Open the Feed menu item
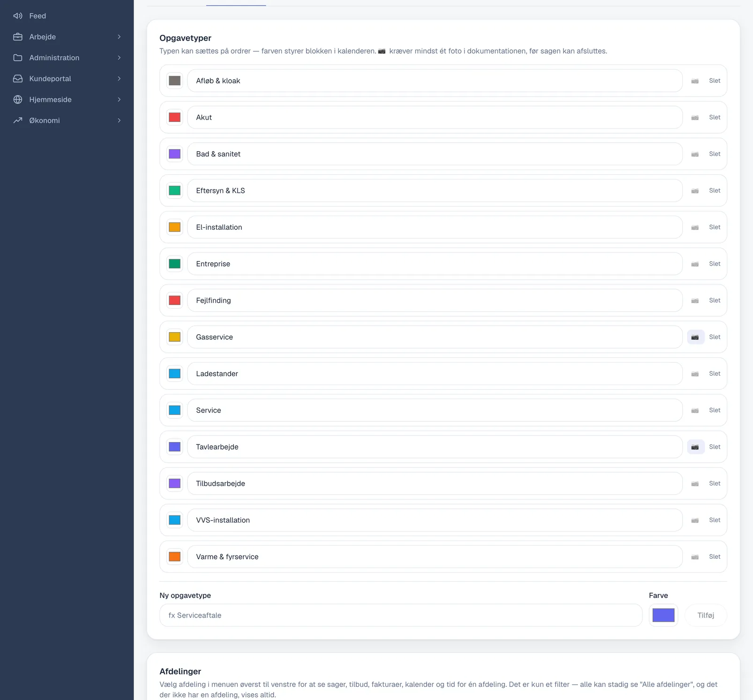Screen dimensions: 753x700 click(x=67, y=16)
